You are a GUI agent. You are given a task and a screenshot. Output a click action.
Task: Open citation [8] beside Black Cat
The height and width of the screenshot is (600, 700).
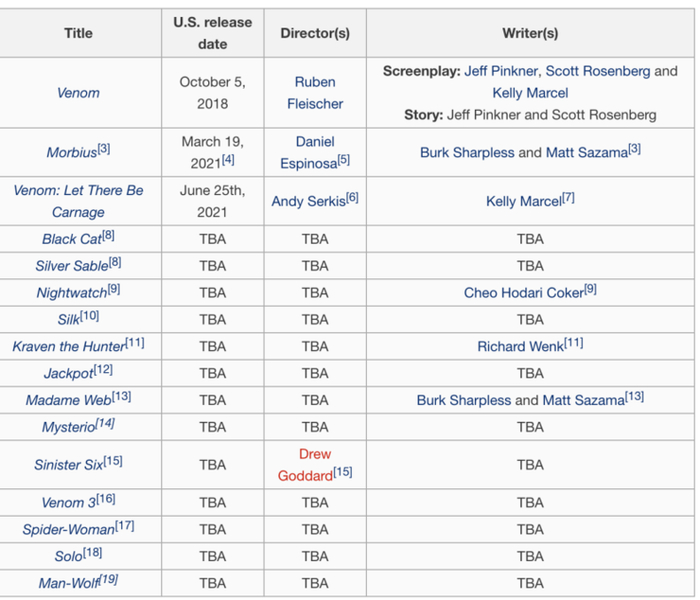[108, 235]
